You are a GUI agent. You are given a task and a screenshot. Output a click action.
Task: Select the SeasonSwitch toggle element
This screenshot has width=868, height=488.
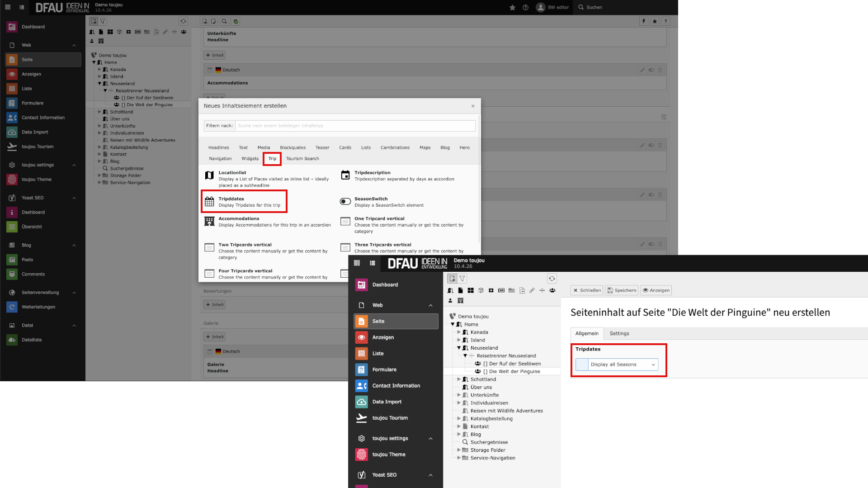click(x=345, y=202)
